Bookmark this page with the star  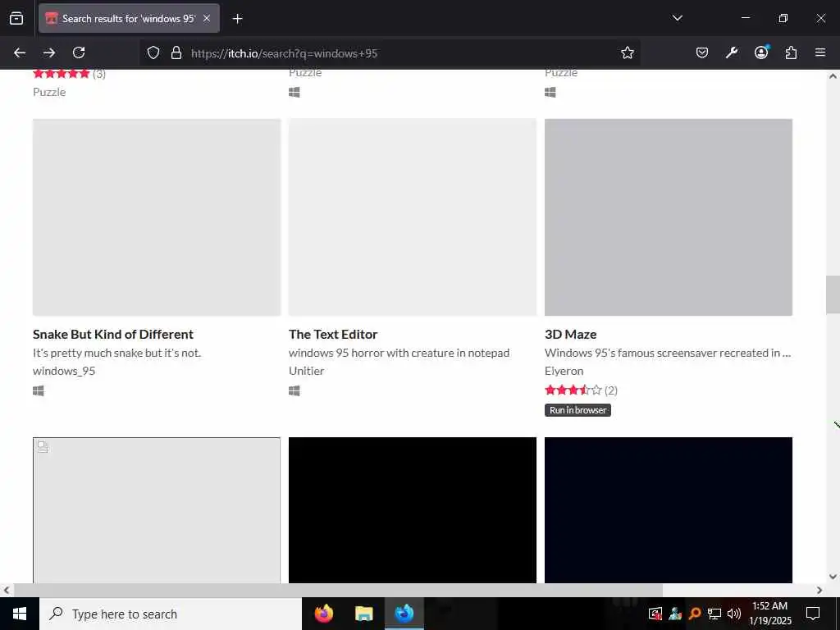pos(628,52)
